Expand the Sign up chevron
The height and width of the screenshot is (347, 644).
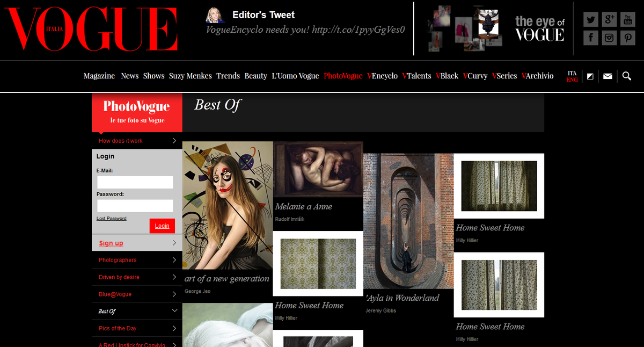[174, 243]
